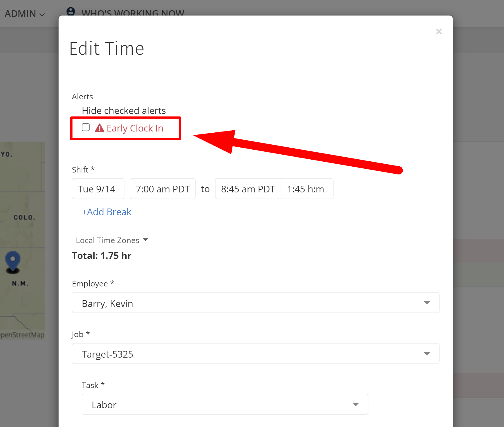504x427 pixels.
Task: Edit the 8:45 am PDT end time
Action: (248, 189)
